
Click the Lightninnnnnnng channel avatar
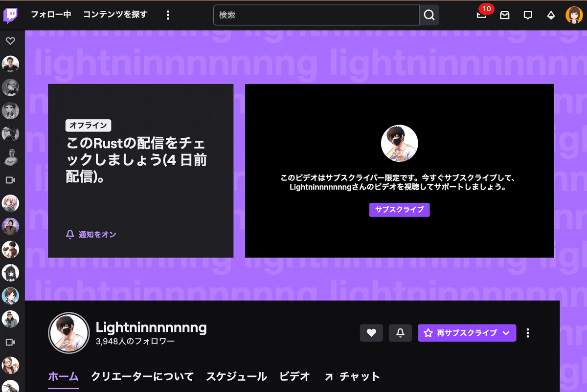click(x=69, y=333)
